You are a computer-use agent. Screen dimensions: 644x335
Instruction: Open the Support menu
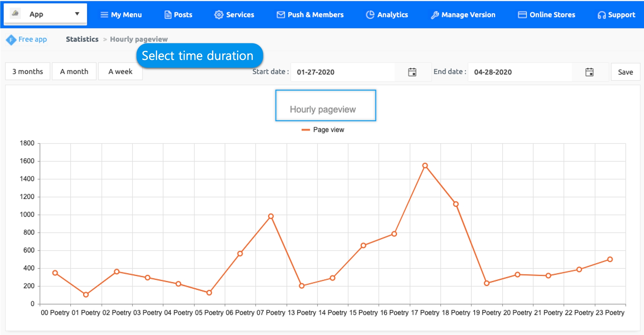click(x=616, y=15)
